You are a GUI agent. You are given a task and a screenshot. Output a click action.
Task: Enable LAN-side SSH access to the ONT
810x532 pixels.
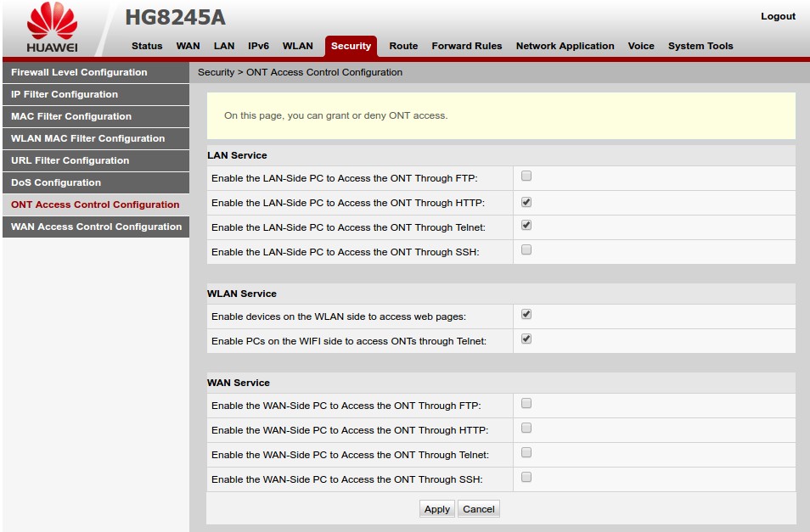526,249
